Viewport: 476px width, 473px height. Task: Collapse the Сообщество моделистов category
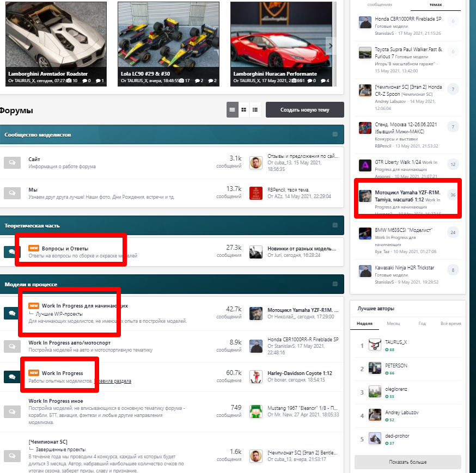pyautogui.click(x=335, y=134)
